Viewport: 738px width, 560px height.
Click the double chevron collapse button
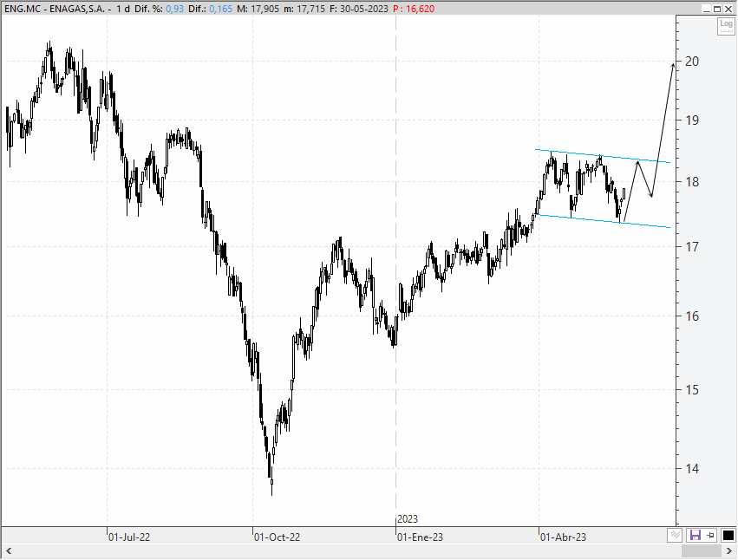[x=675, y=535]
